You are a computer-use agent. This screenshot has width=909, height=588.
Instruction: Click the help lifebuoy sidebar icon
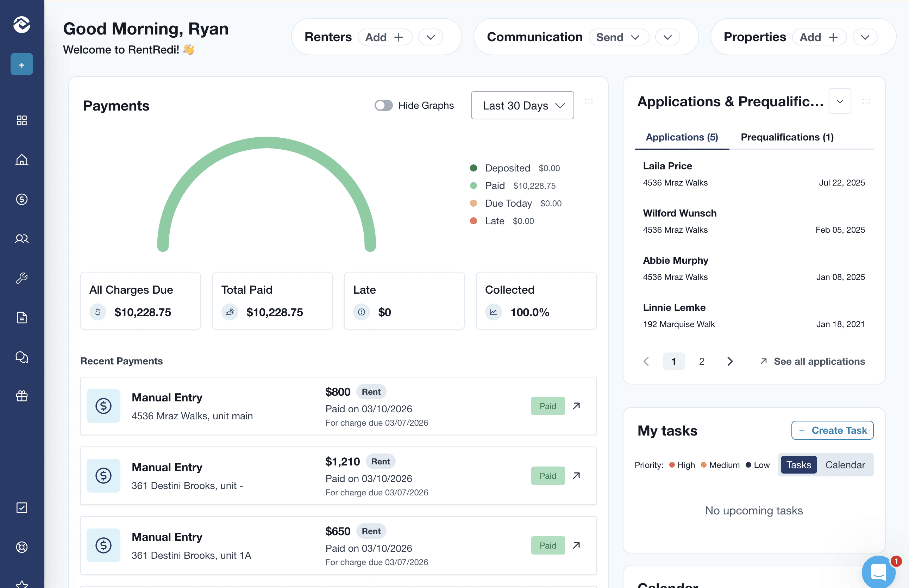(x=22, y=547)
